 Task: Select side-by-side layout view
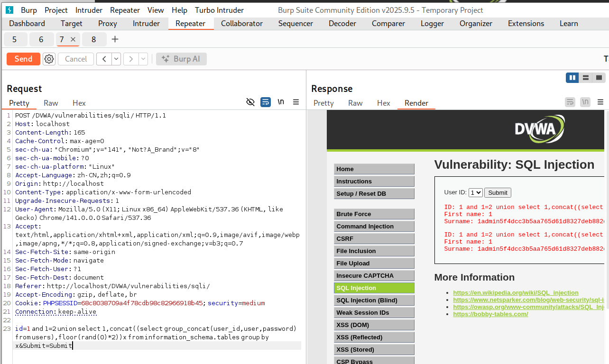click(x=572, y=77)
